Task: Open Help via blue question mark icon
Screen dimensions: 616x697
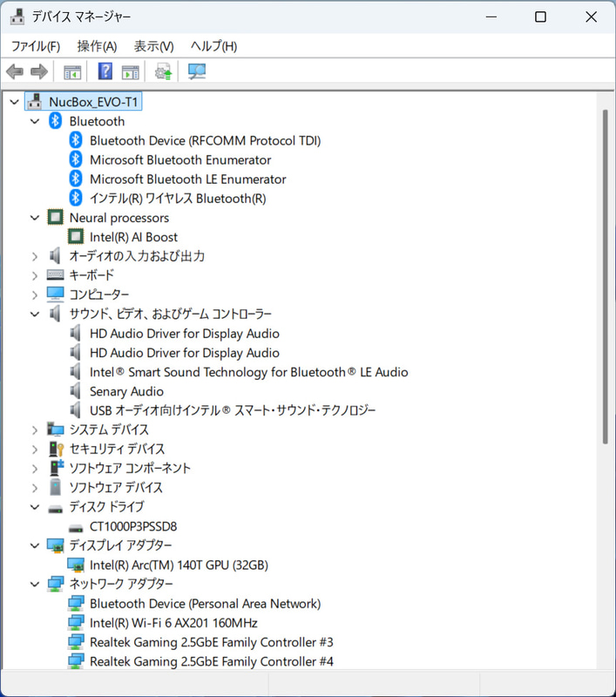Action: (x=105, y=71)
